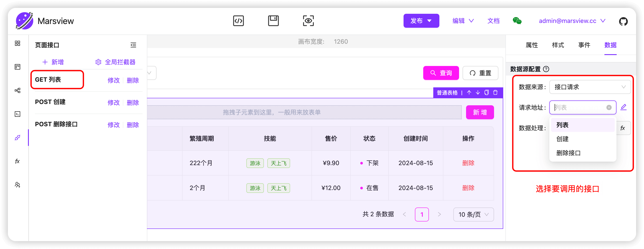Image resolution: width=644 pixels, height=249 pixels.
Task: Click the 画布宽度 1260 value
Action: coord(341,41)
